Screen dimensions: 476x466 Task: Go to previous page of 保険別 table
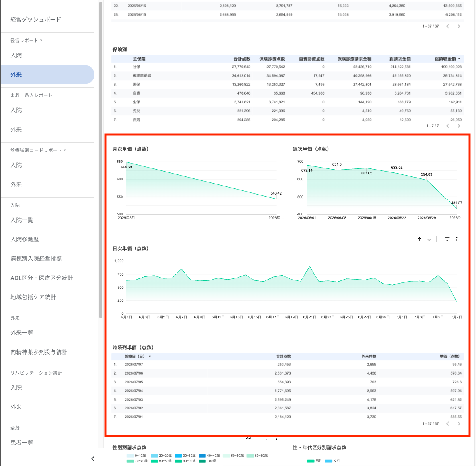(x=448, y=126)
